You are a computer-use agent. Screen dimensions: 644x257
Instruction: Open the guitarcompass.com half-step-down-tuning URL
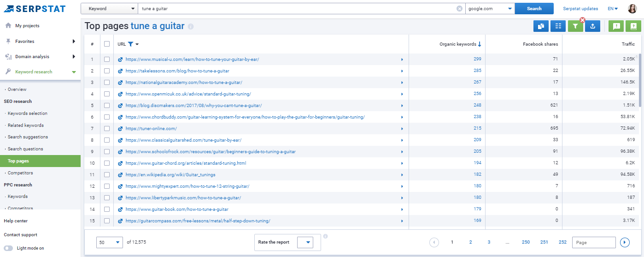(198, 221)
